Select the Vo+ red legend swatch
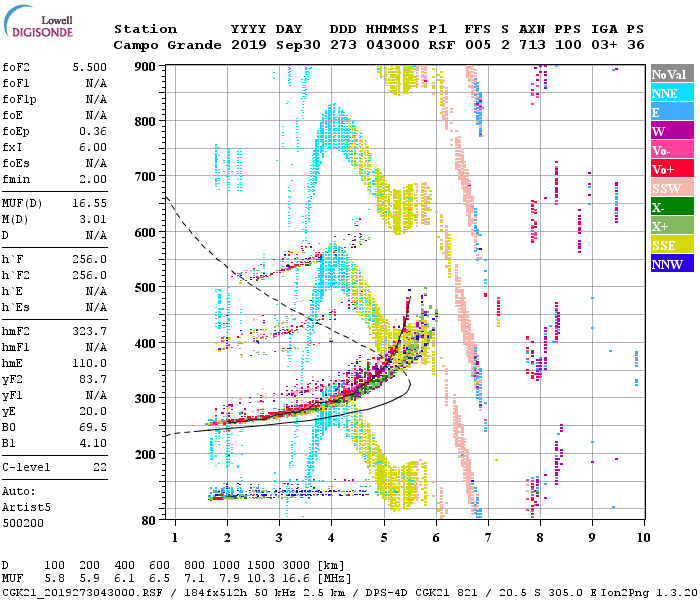The image size is (700, 600). (672, 169)
